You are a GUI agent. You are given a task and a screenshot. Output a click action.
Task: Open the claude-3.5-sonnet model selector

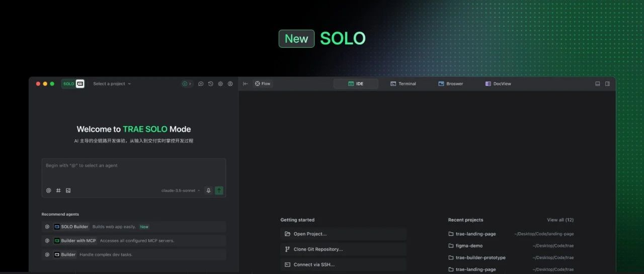click(x=181, y=191)
